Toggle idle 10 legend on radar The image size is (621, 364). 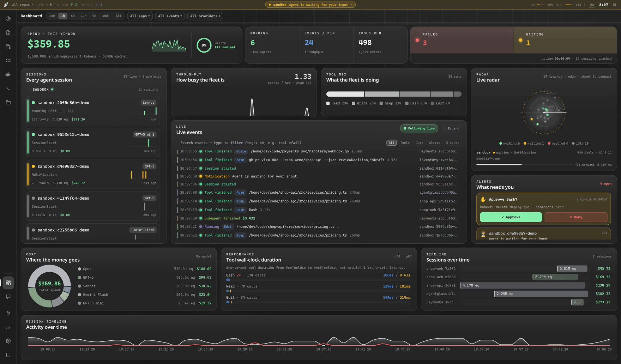tap(580, 144)
